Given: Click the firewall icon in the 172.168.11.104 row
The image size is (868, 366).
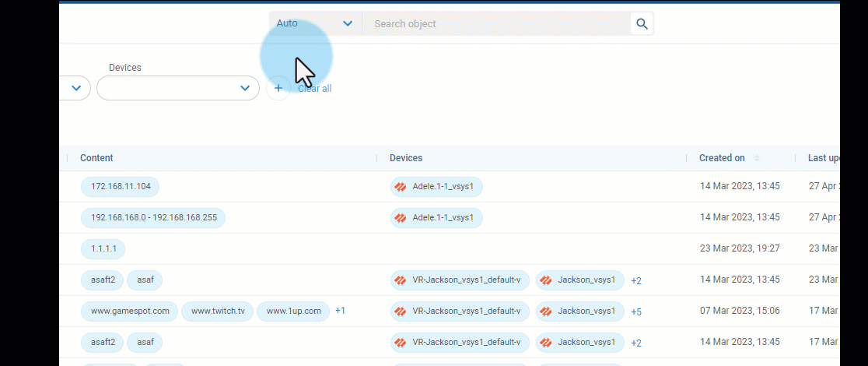Looking at the screenshot, I should (x=401, y=187).
